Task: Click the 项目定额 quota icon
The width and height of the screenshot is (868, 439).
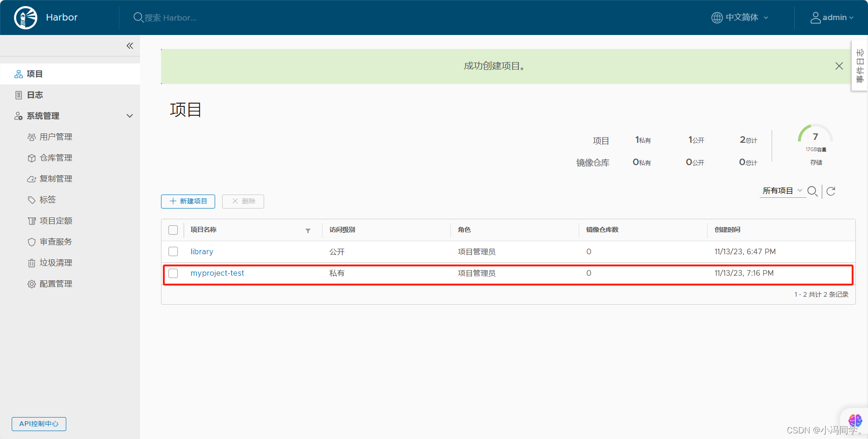Action: click(32, 221)
